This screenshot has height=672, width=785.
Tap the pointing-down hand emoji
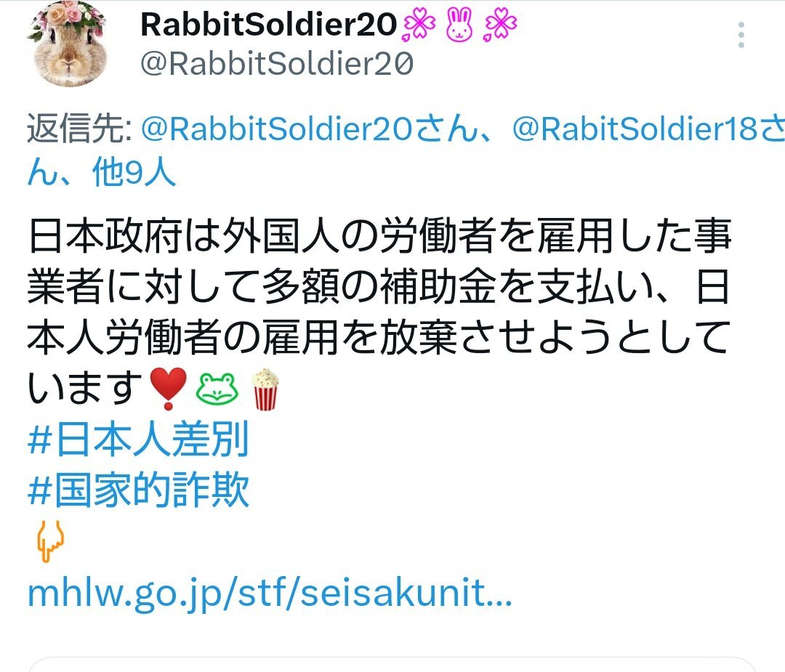click(x=50, y=541)
